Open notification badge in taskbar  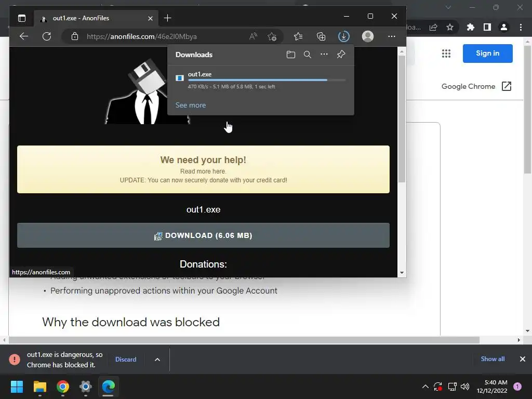click(x=517, y=387)
